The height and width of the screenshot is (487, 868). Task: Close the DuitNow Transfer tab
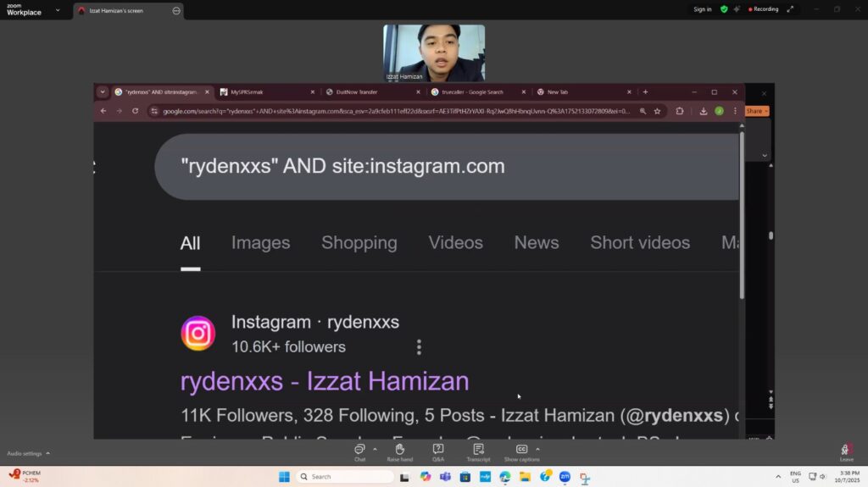[x=418, y=91]
